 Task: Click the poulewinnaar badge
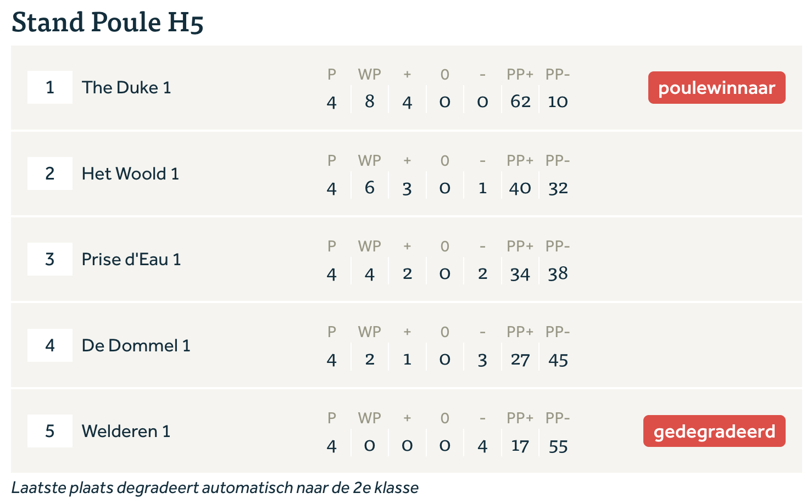716,88
